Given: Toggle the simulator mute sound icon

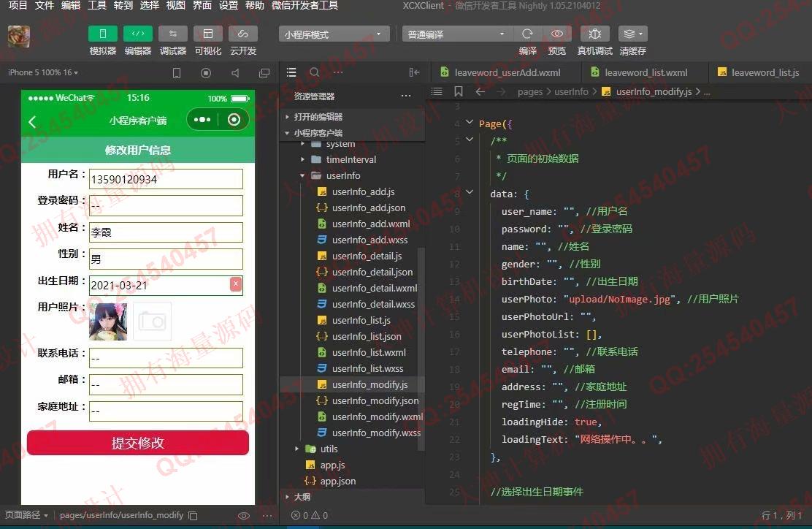Looking at the screenshot, I should [235, 73].
